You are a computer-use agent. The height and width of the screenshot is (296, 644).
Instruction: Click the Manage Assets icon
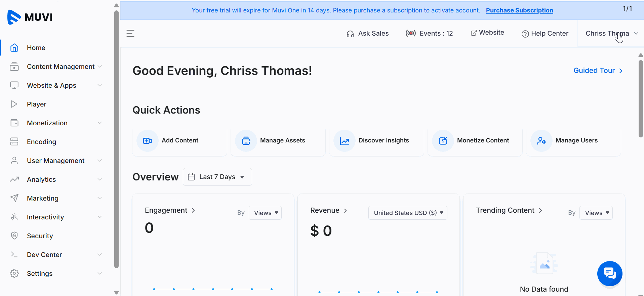click(246, 141)
